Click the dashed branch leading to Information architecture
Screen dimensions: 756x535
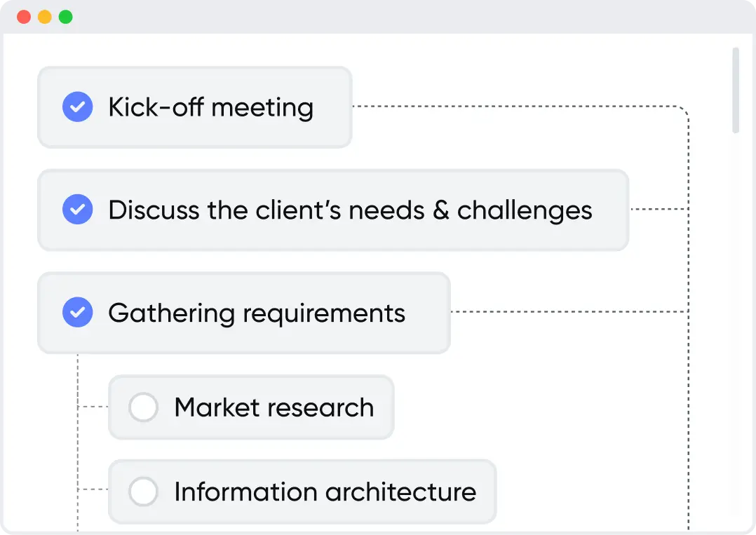click(x=93, y=489)
